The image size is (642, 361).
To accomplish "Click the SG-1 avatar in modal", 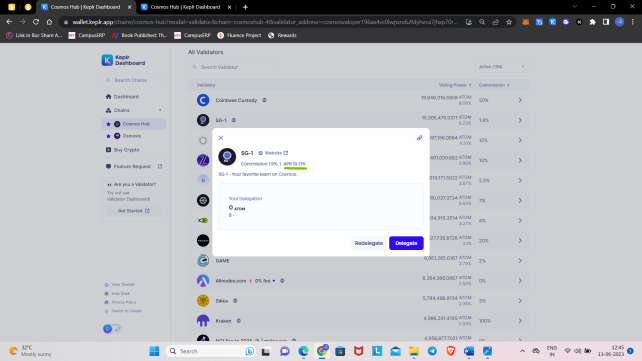I will [x=227, y=157].
